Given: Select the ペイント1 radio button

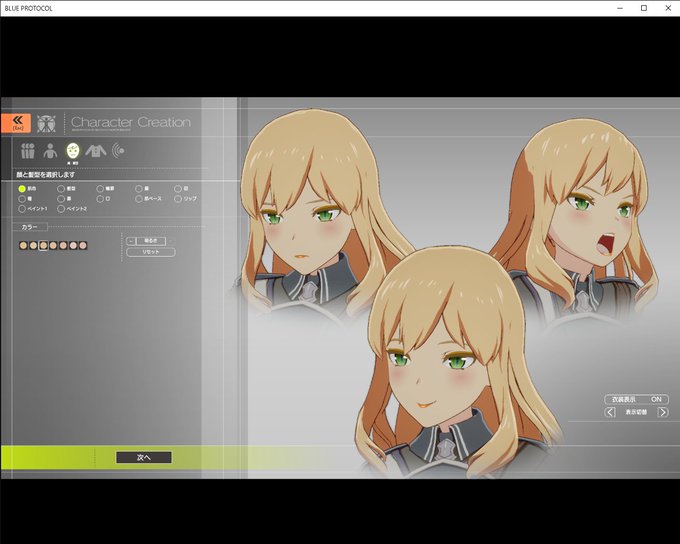Looking at the screenshot, I should point(22,209).
